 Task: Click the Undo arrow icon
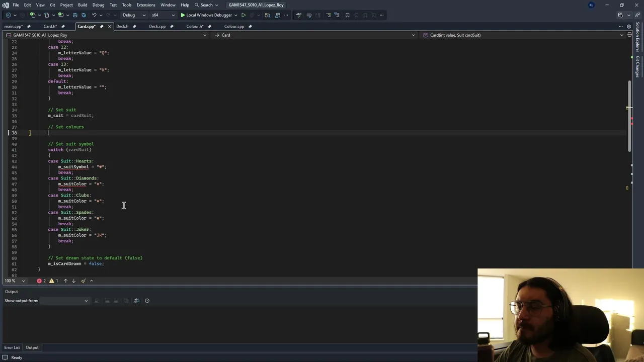coord(94,15)
